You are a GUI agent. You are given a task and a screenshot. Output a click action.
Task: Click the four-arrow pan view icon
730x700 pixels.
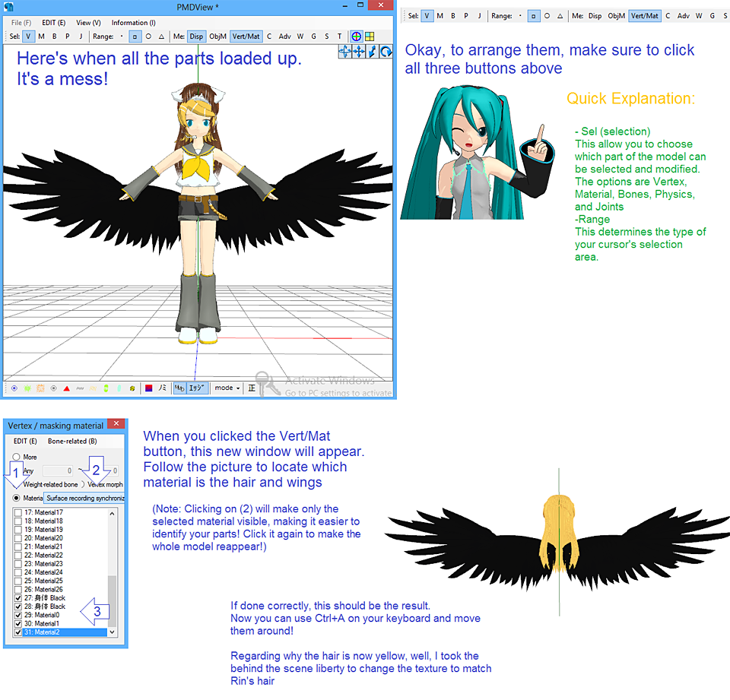(358, 52)
